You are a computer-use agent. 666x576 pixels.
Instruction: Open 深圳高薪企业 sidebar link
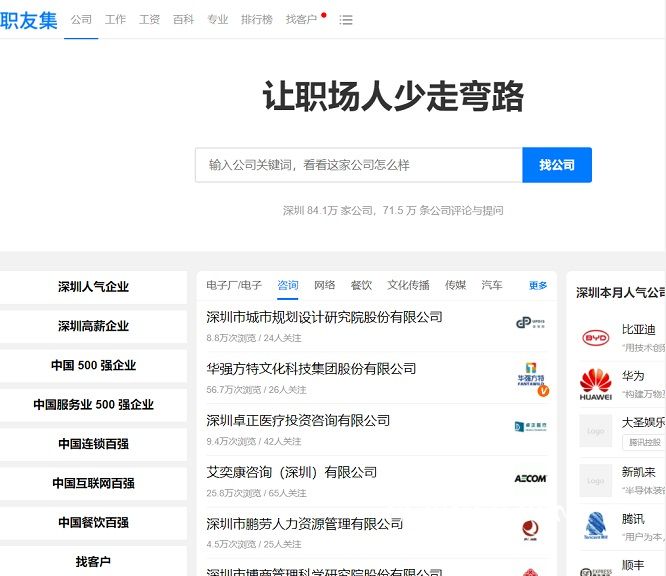(93, 326)
